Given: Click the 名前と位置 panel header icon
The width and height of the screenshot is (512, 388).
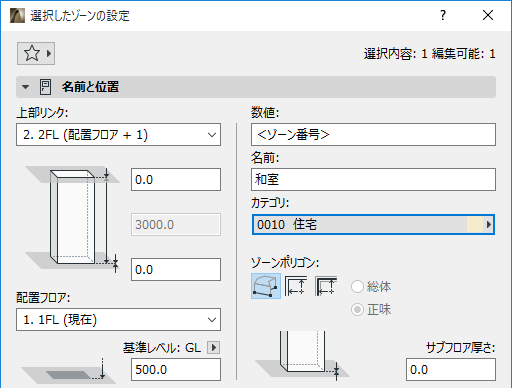Looking at the screenshot, I should point(45,87).
